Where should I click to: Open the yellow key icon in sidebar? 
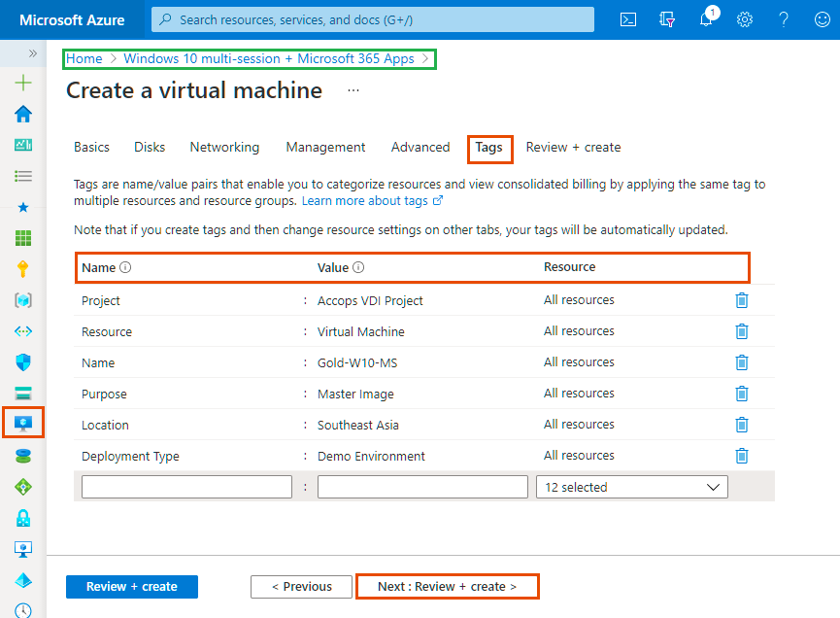point(23,268)
